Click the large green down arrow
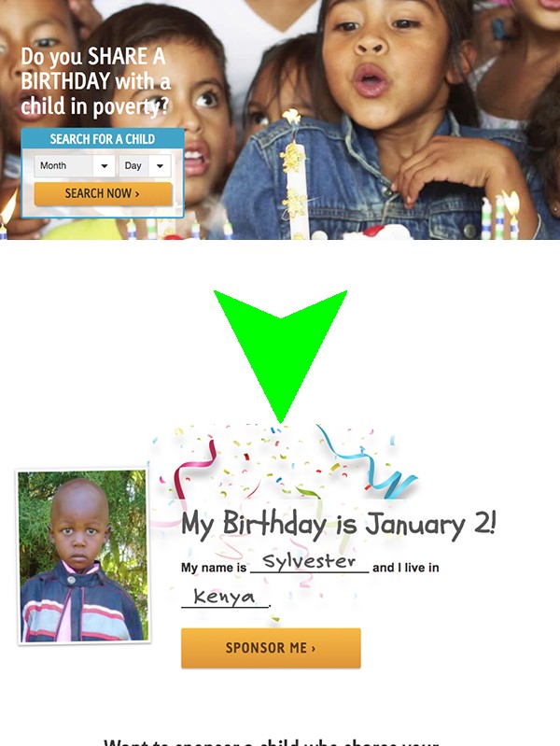 [280, 356]
